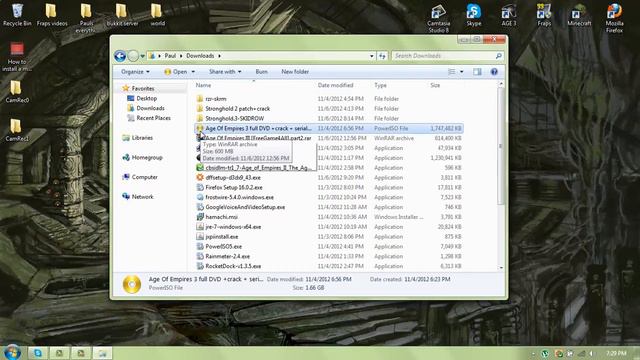Click the Explorer Forward arrow button
640x360 pixels.
click(x=133, y=56)
